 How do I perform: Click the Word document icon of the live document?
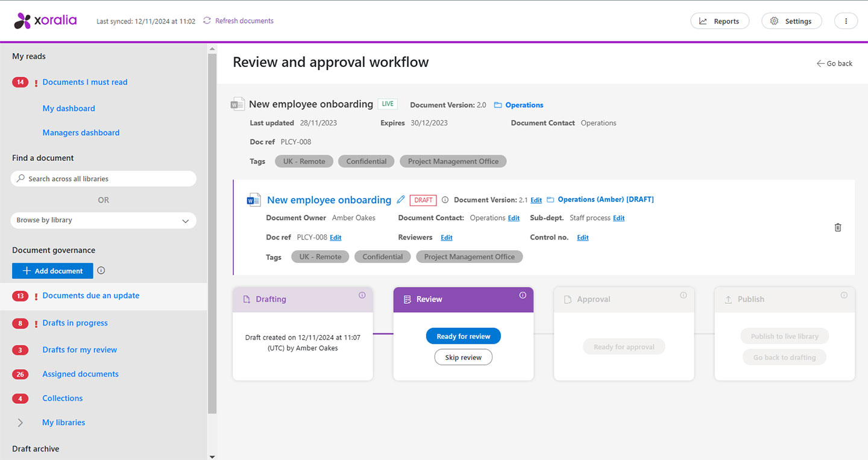pyautogui.click(x=237, y=104)
